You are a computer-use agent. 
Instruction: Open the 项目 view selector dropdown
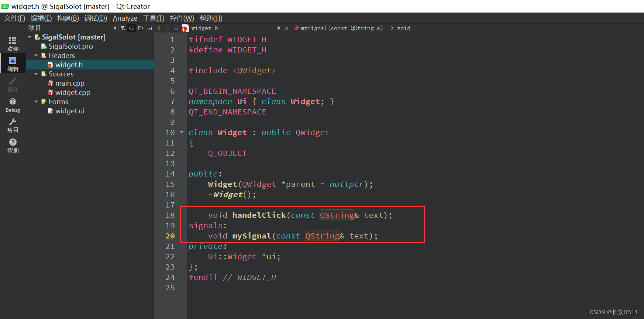115,28
